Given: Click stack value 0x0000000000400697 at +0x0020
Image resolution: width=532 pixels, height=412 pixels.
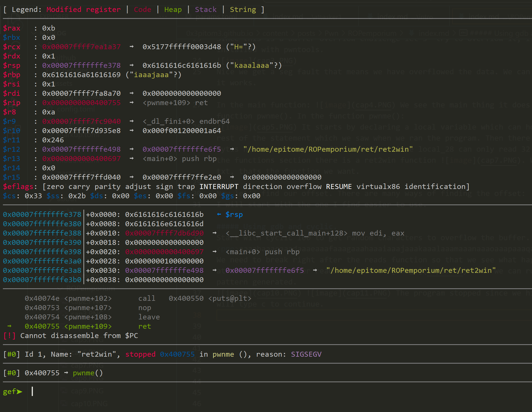Looking at the screenshot, I should point(164,252).
